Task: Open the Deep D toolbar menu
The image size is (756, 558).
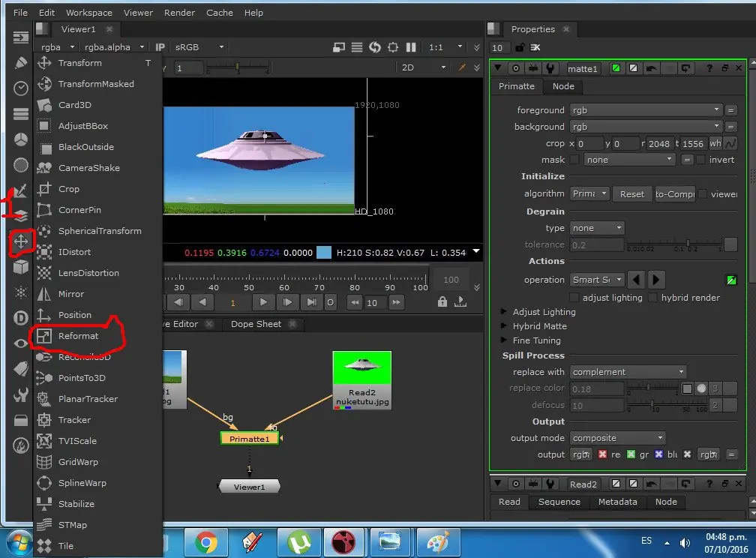Action: tap(21, 318)
